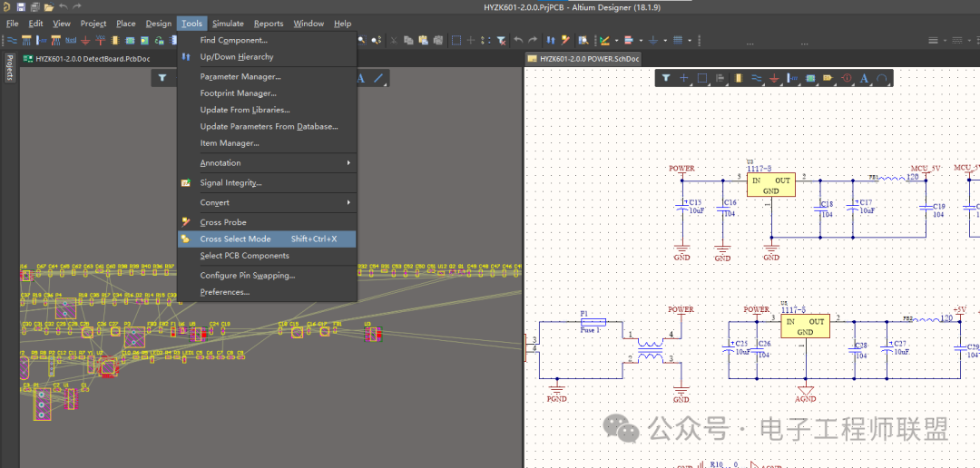The width and height of the screenshot is (980, 468).
Task: Open the dropdown arrow beside the grids icon
Action: (690, 41)
